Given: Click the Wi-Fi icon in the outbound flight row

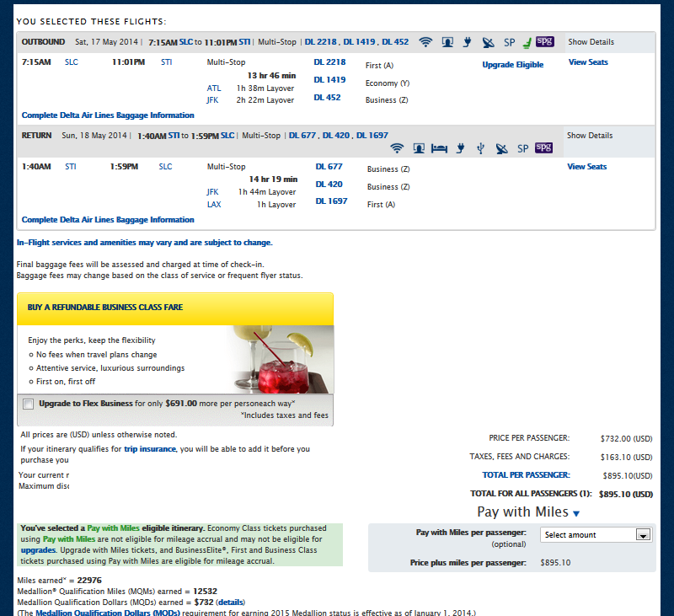Looking at the screenshot, I should pyautogui.click(x=425, y=42).
